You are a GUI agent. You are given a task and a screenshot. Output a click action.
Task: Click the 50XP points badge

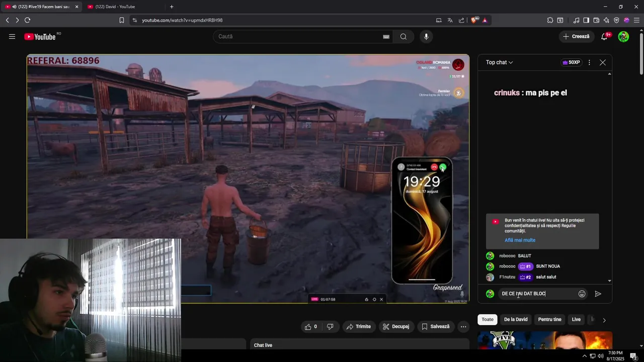pos(572,62)
